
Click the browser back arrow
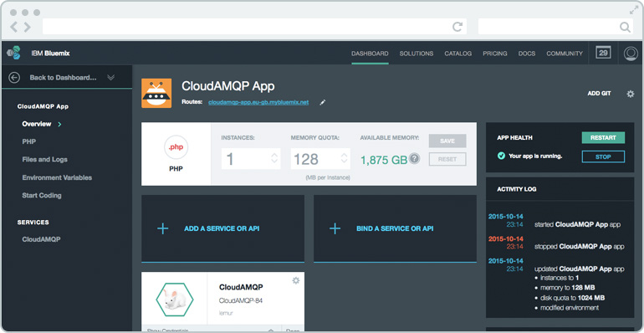click(x=14, y=27)
